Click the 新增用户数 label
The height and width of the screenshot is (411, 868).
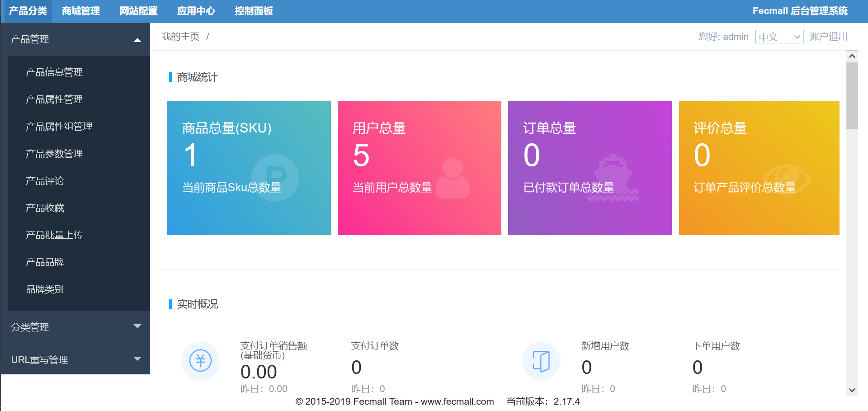pyautogui.click(x=605, y=346)
